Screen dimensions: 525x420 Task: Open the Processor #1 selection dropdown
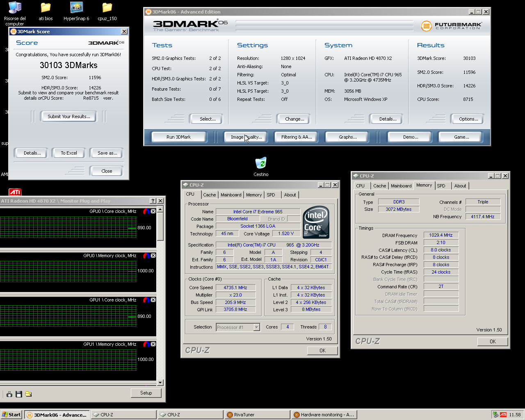point(257,327)
